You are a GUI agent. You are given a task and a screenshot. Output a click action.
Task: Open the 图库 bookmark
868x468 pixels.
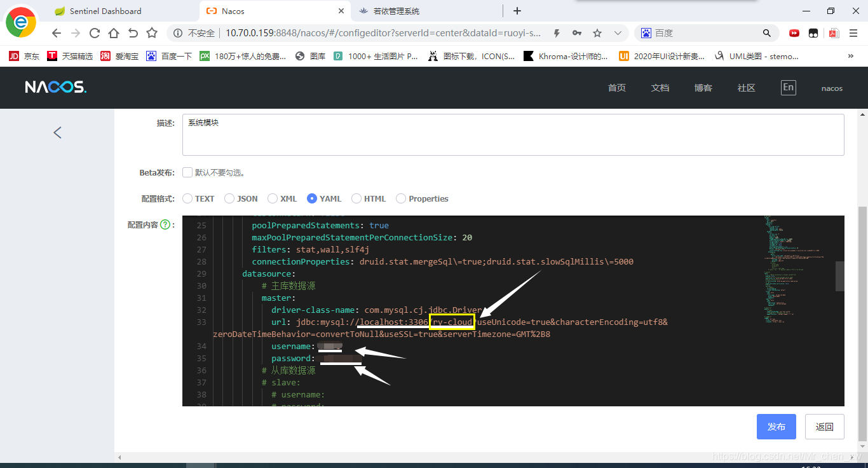pos(311,56)
